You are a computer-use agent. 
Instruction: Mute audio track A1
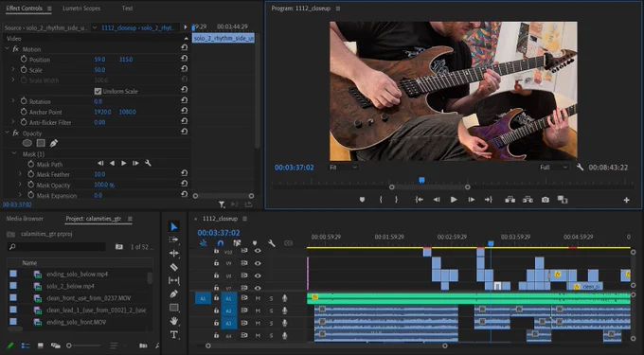tap(258, 298)
